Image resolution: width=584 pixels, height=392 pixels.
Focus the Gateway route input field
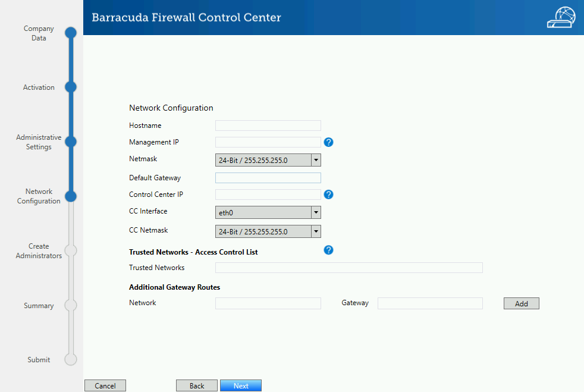[x=430, y=303]
